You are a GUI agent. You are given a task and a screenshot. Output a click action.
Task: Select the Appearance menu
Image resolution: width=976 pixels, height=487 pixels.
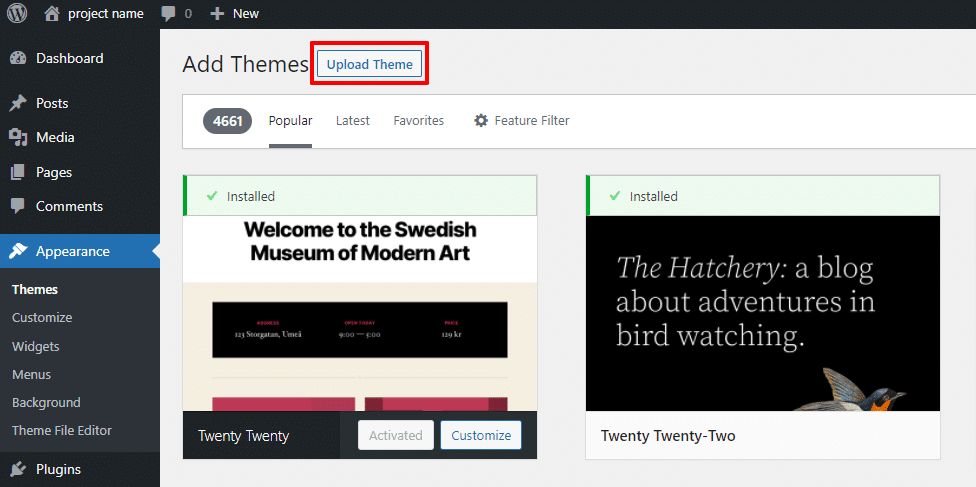pyautogui.click(x=80, y=252)
